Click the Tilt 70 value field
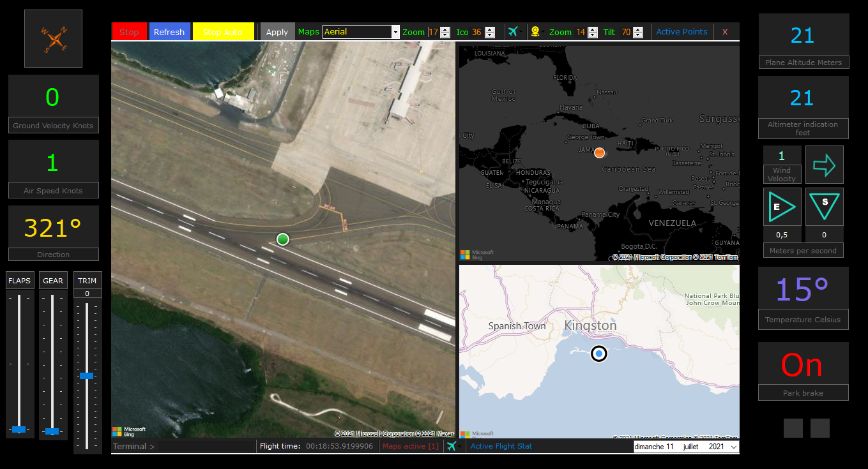Viewport: 868px width, 469px height. click(627, 32)
